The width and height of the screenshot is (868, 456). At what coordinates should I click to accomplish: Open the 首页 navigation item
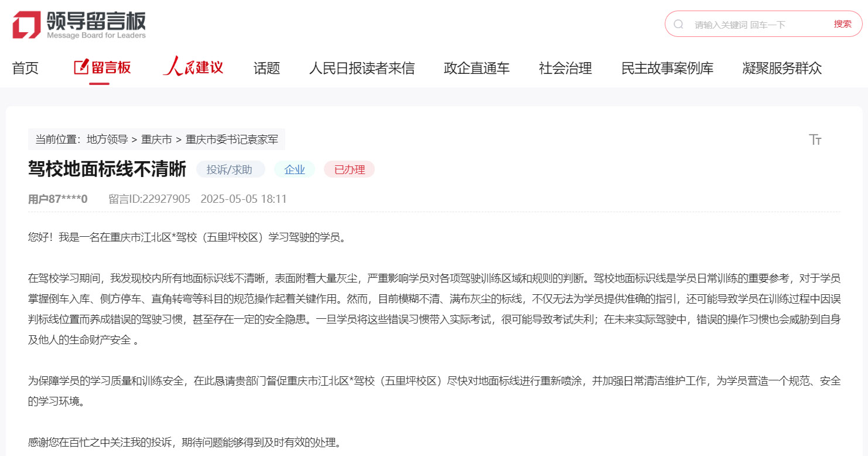tap(25, 68)
